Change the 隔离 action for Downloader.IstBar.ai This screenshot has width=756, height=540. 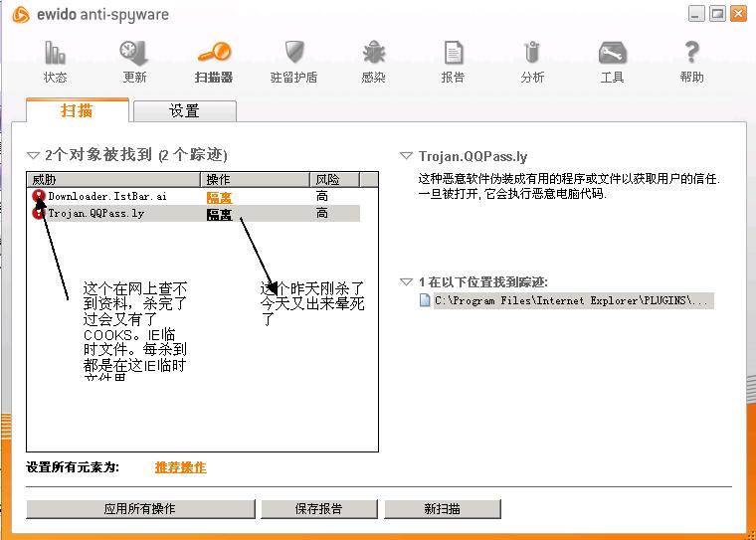[220, 197]
